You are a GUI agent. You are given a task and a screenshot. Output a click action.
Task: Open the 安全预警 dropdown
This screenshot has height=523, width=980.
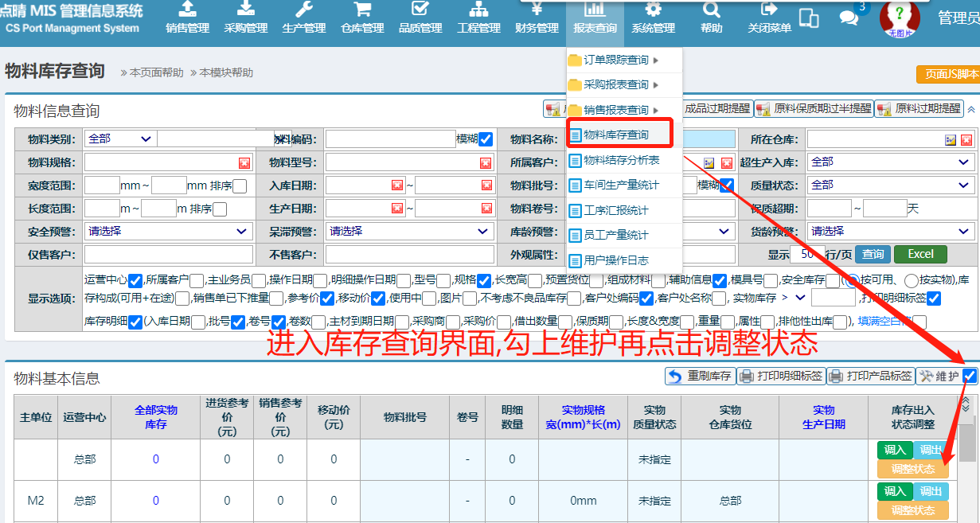click(x=168, y=232)
